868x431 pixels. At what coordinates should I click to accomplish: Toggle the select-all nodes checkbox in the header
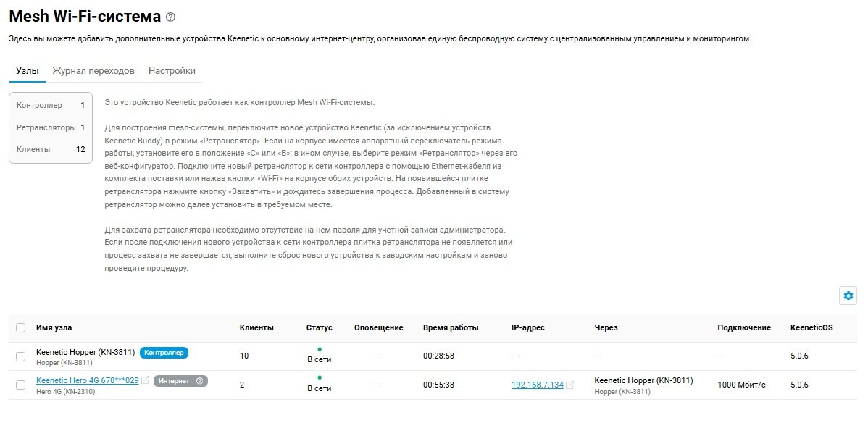pyautogui.click(x=20, y=328)
